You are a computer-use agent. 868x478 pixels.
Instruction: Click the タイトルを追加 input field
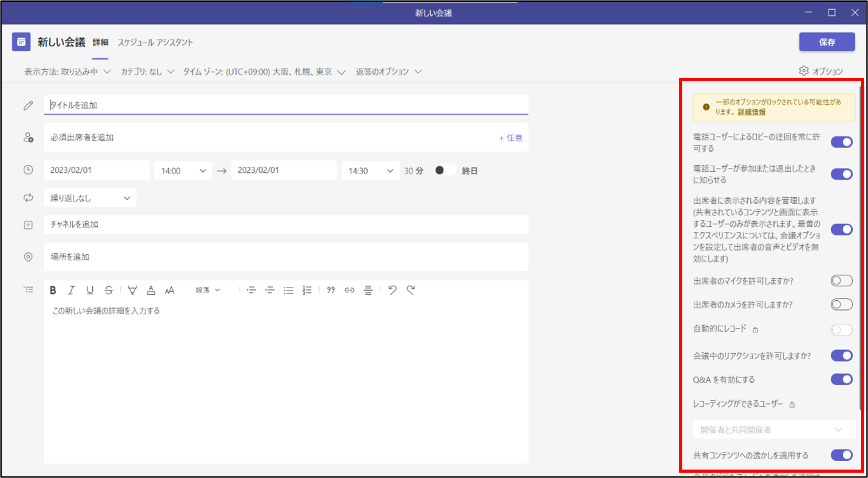point(286,105)
